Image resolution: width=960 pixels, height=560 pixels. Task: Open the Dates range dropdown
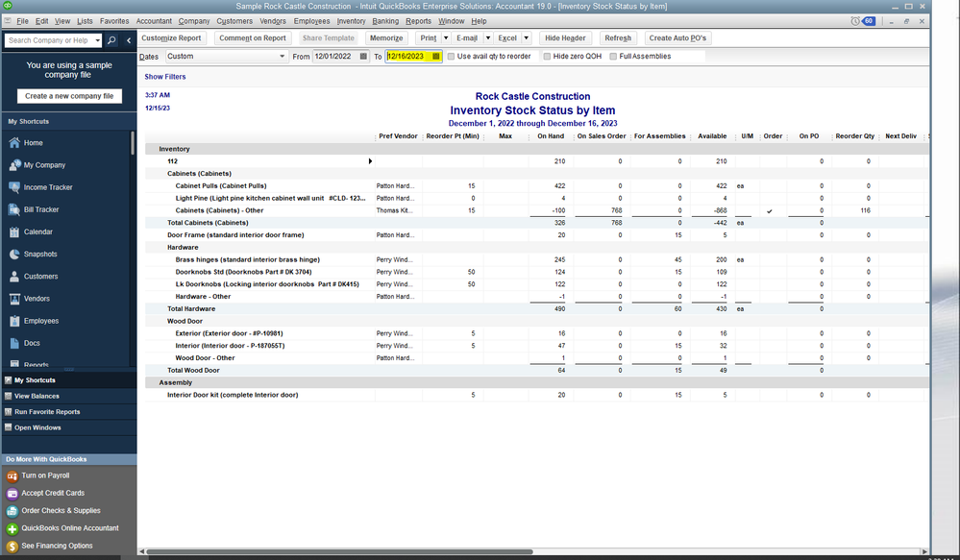pos(282,57)
